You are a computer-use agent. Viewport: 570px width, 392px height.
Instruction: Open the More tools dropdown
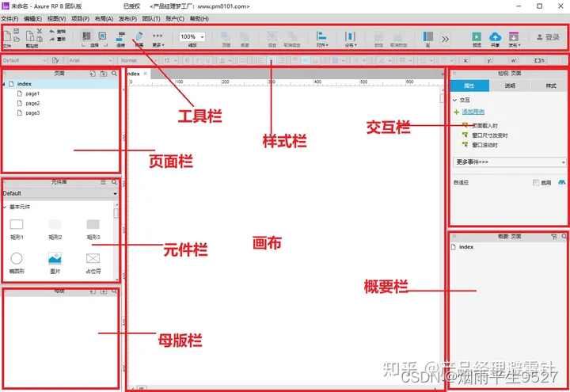(x=158, y=39)
